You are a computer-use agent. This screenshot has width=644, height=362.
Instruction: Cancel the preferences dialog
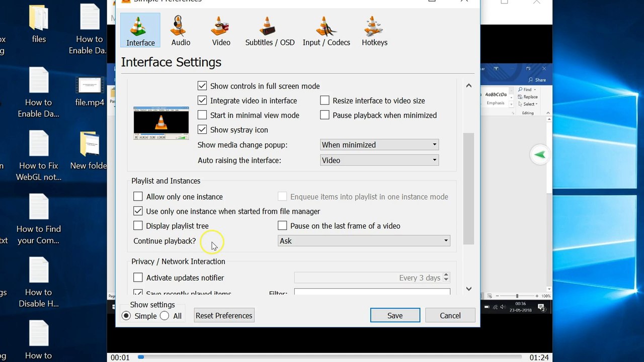pos(450,316)
